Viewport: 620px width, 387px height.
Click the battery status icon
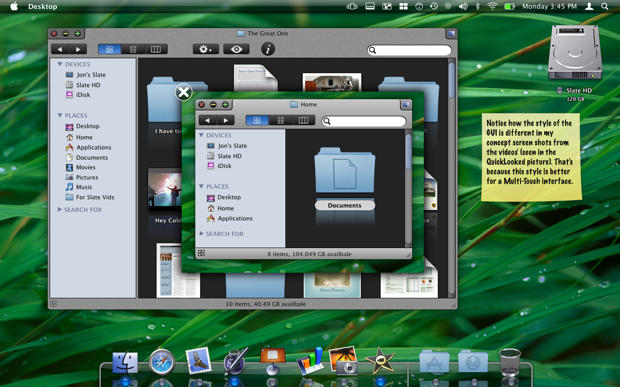point(509,6)
